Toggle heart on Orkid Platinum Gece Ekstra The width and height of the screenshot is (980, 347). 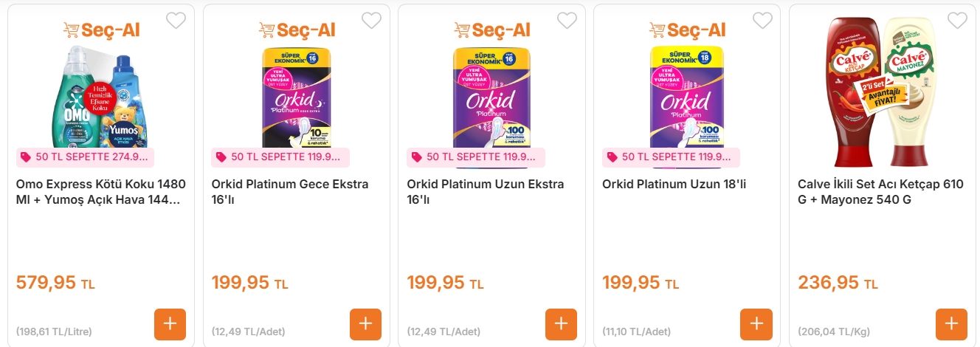371,21
